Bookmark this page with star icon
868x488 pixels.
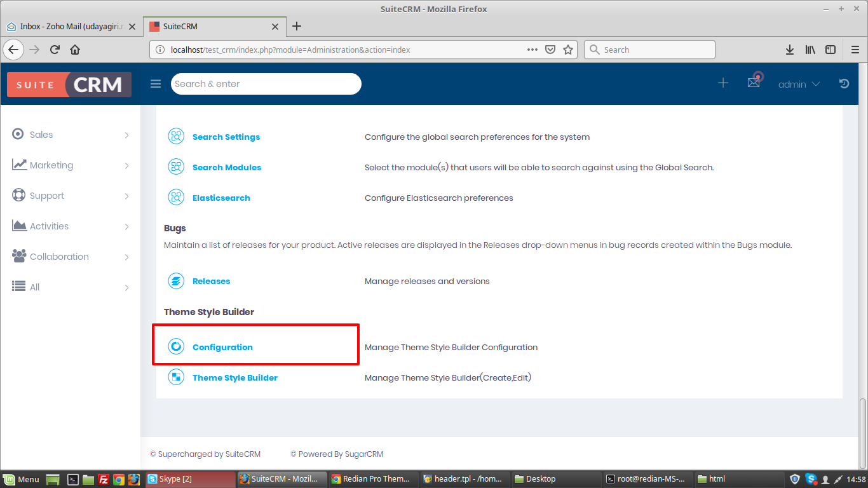point(568,50)
